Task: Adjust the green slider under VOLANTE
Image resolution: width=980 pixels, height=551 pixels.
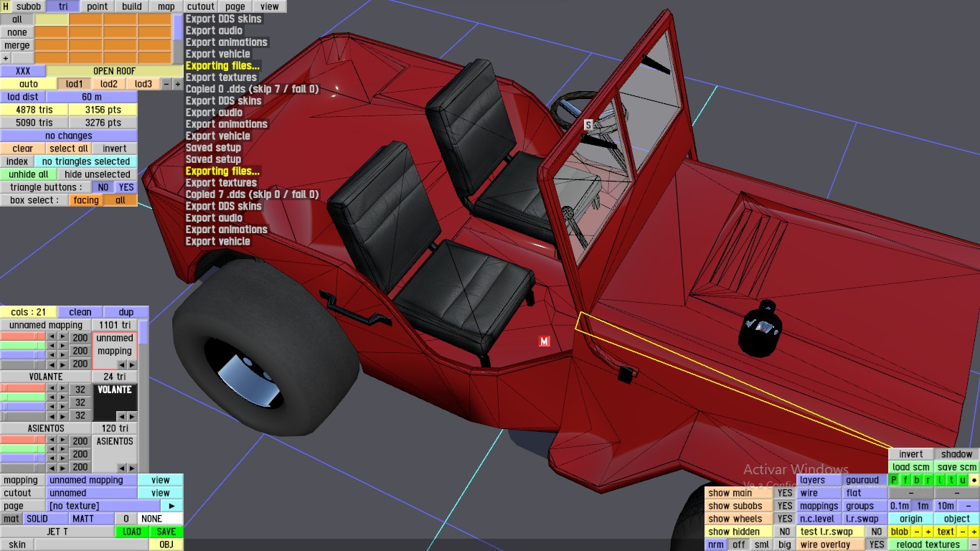Action: coord(23,397)
